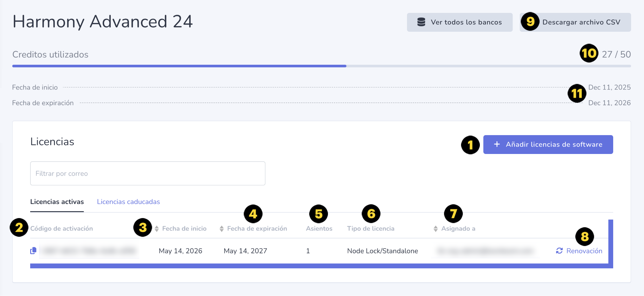The width and height of the screenshot is (644, 296).
Task: Open the Licencias caducadas tab
Action: coord(128,202)
